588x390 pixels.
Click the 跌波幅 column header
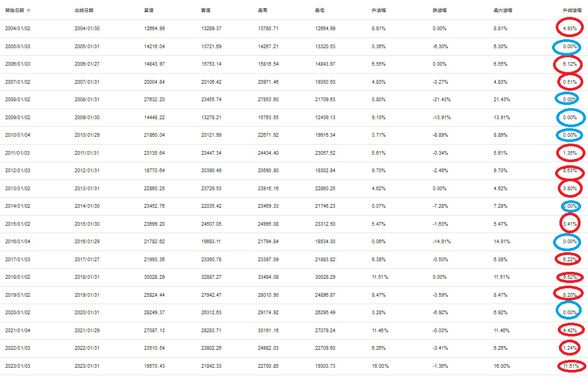pyautogui.click(x=440, y=11)
